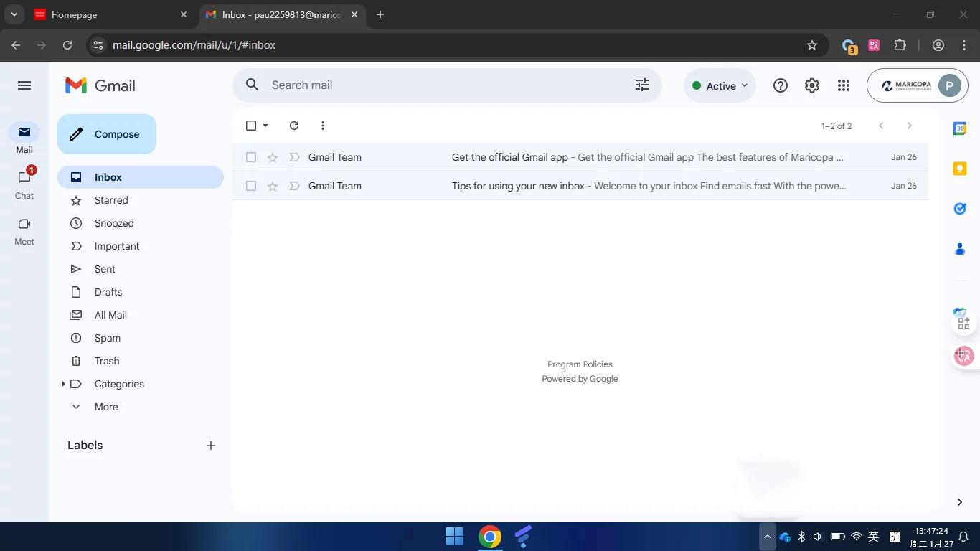Go to the Spam folder
The height and width of the screenshot is (551, 980).
tap(107, 338)
